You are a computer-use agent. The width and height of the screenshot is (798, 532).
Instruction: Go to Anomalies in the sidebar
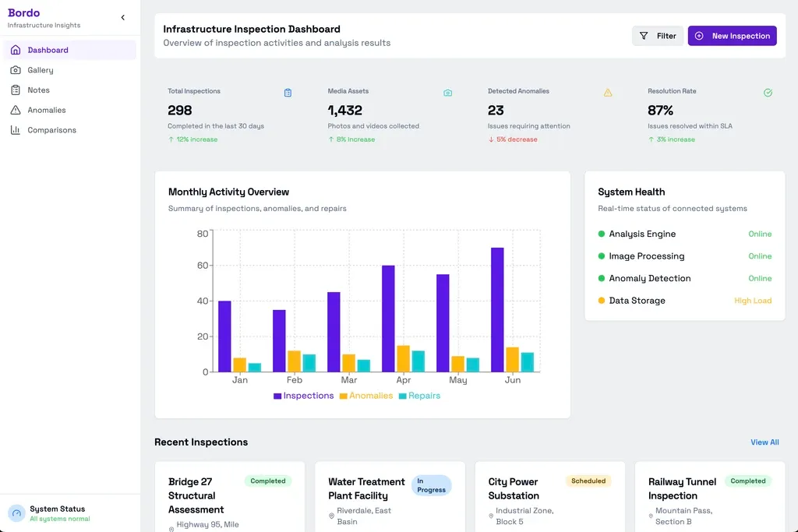tap(47, 111)
